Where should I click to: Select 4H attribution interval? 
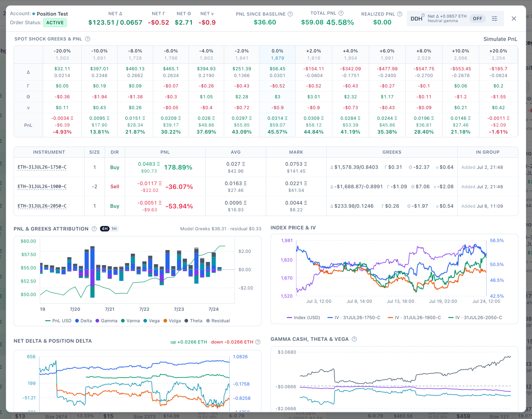point(105,229)
